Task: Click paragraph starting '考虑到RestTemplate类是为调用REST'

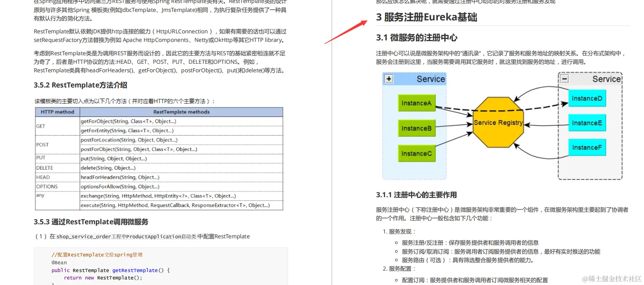Action: point(160,62)
